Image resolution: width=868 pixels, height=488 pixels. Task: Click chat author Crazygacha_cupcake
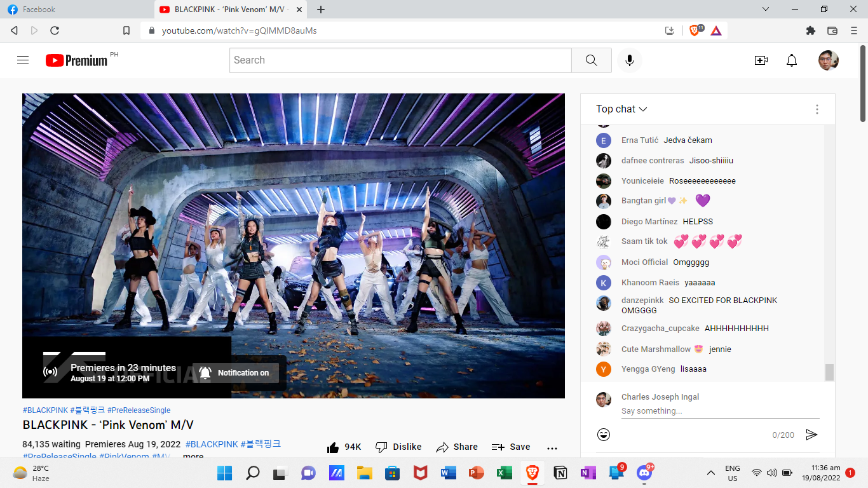(660, 329)
